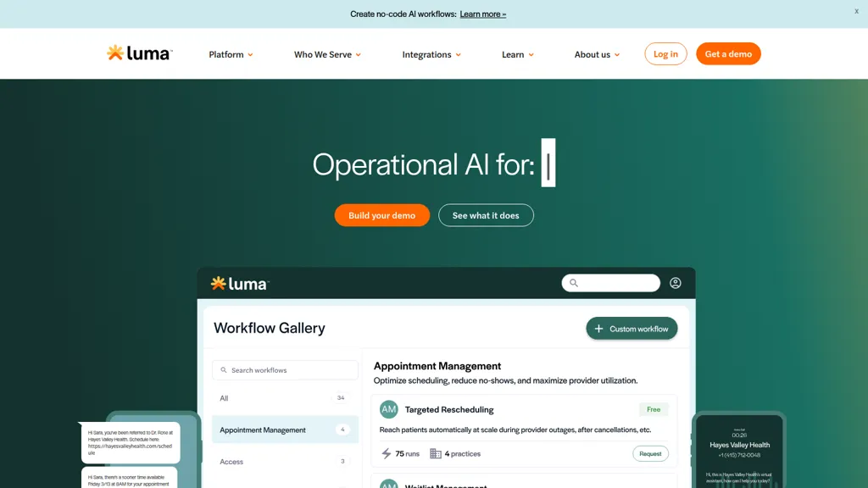Expand the Platform dropdown chevron
The image size is (868, 488).
[250, 55]
